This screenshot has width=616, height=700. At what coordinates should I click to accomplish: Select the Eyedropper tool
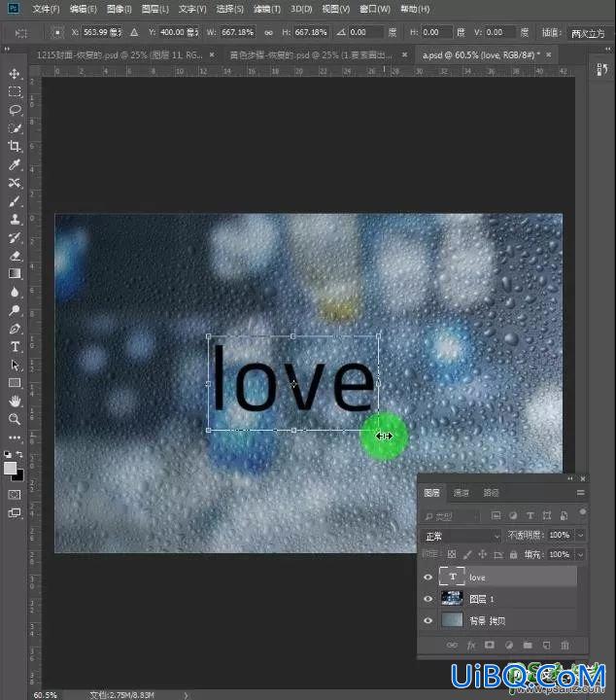[15, 164]
